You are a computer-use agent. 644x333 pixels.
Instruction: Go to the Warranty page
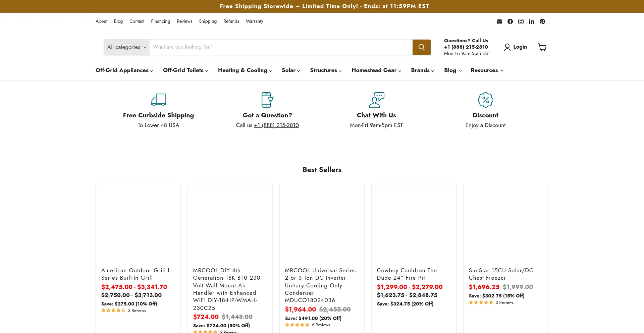254,21
